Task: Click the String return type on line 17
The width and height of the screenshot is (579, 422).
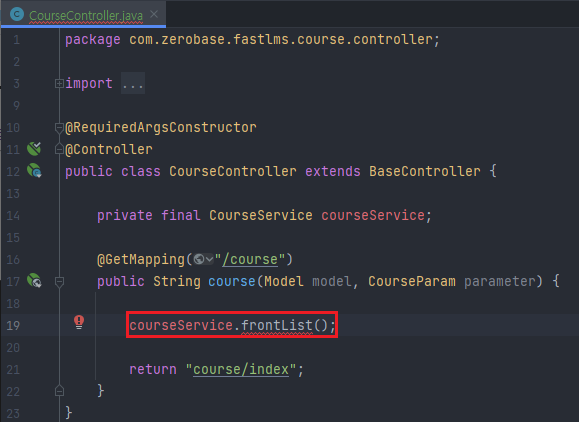Action: click(177, 282)
